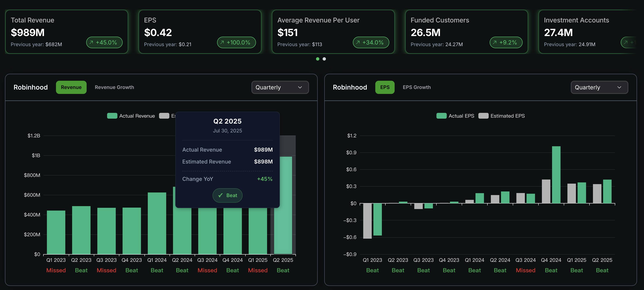
Task: Click the gray Estimated EPS legend swatch
Action: coord(484,116)
